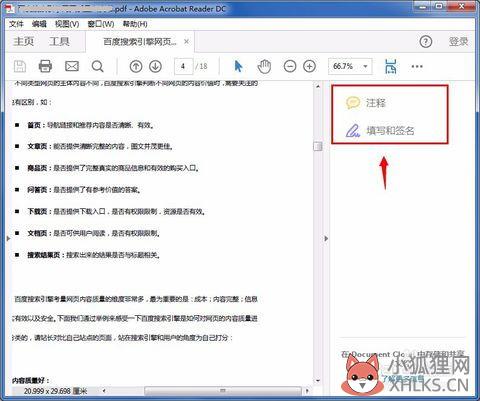Image resolution: width=480 pixels, height=401 pixels.
Task: Click the 下载页 bullet text
Action: coord(116,211)
